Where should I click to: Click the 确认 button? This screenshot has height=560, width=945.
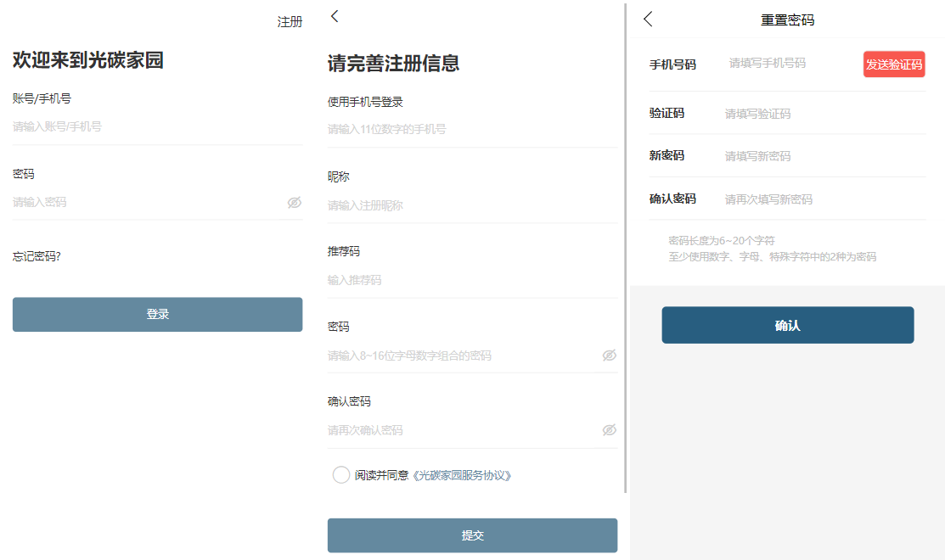pos(788,325)
